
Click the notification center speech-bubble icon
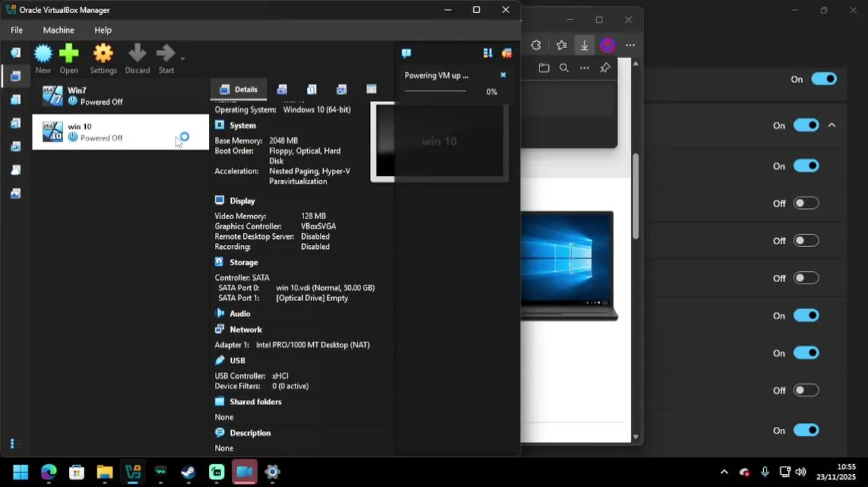[406, 53]
